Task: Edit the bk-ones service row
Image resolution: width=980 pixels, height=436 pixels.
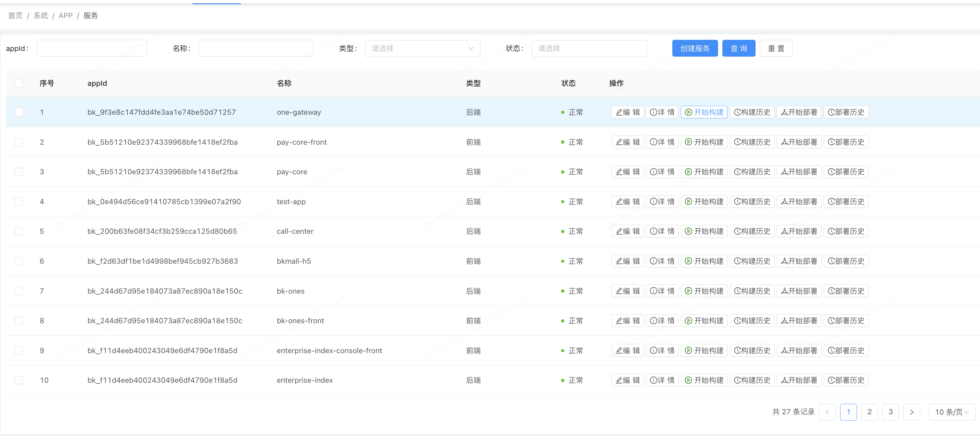Action: pos(627,291)
